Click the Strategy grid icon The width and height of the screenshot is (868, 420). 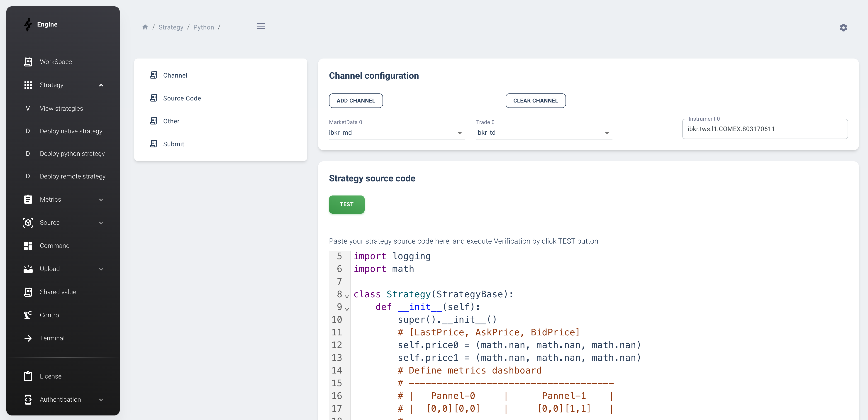point(28,85)
